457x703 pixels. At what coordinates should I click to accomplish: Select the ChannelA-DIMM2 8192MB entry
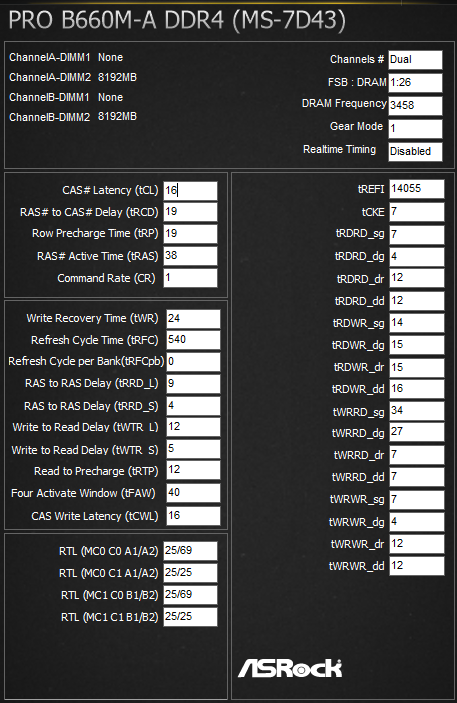[x=73, y=77]
